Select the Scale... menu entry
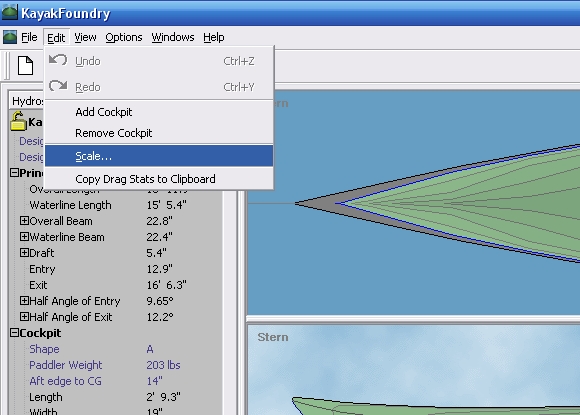580x415 pixels. point(159,156)
